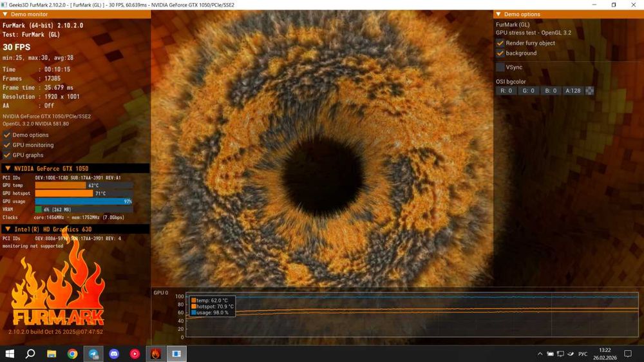Click the FurMark (64-bit) 2.10.2.0 line

point(43,26)
